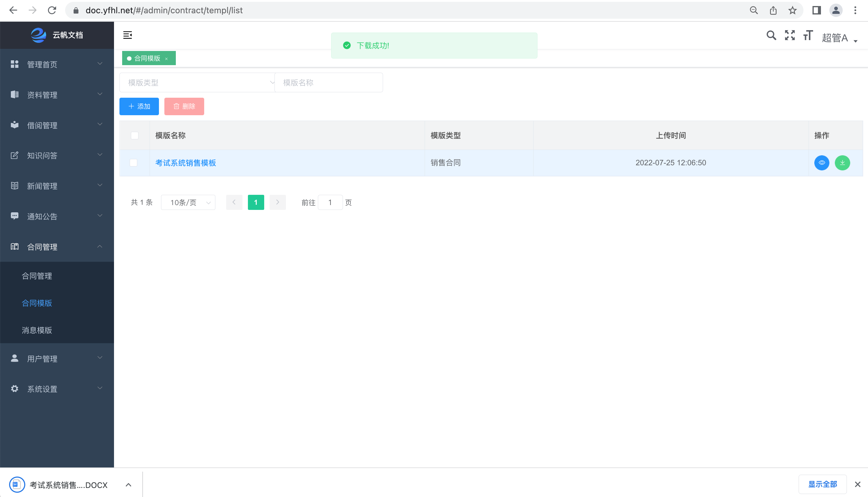Reload the page in browser

click(52, 10)
